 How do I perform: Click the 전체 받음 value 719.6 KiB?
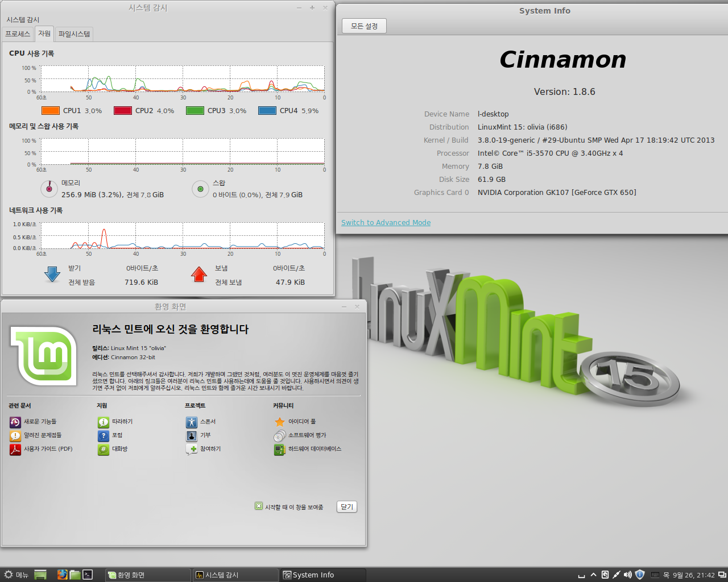click(x=141, y=282)
